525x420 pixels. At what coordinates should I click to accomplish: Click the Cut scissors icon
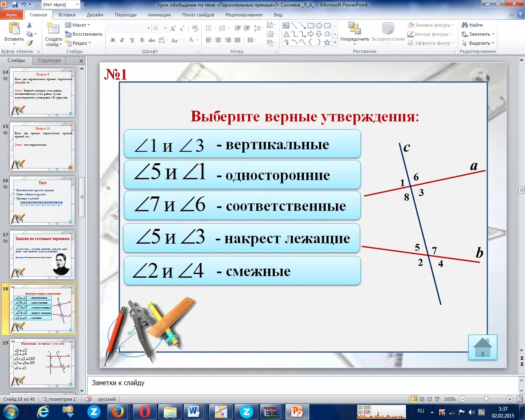(x=30, y=25)
